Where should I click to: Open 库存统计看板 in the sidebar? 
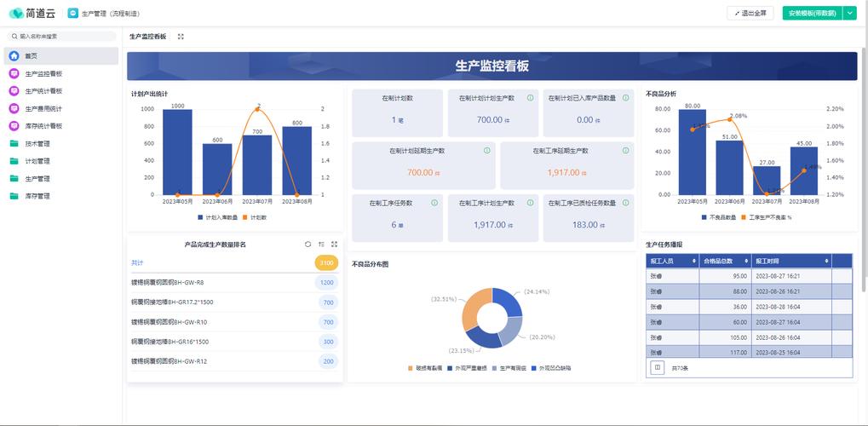[61, 126]
